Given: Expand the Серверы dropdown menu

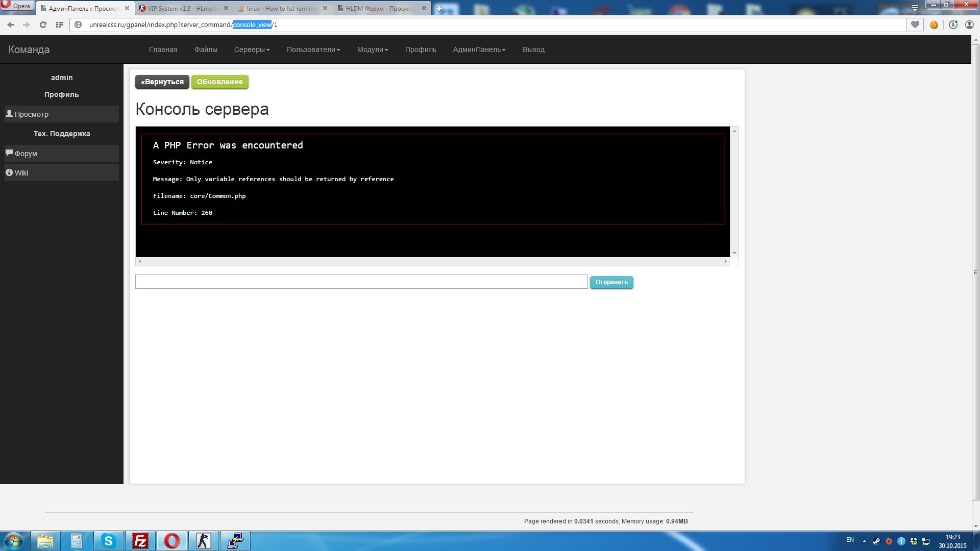Looking at the screenshot, I should click(x=252, y=49).
